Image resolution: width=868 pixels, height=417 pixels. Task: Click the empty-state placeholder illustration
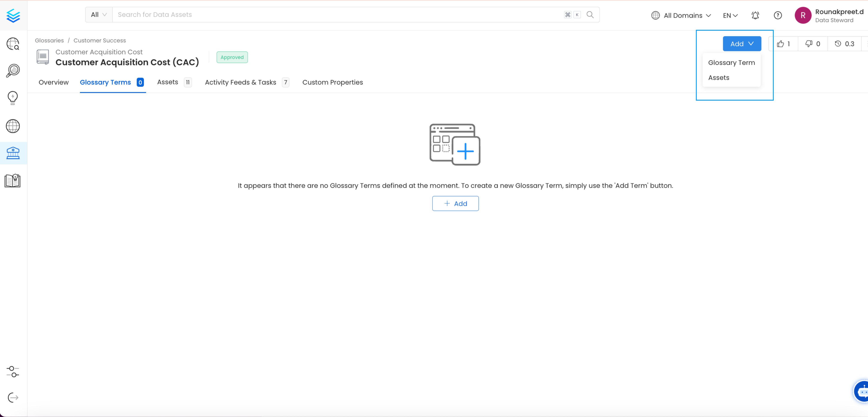pos(455,145)
